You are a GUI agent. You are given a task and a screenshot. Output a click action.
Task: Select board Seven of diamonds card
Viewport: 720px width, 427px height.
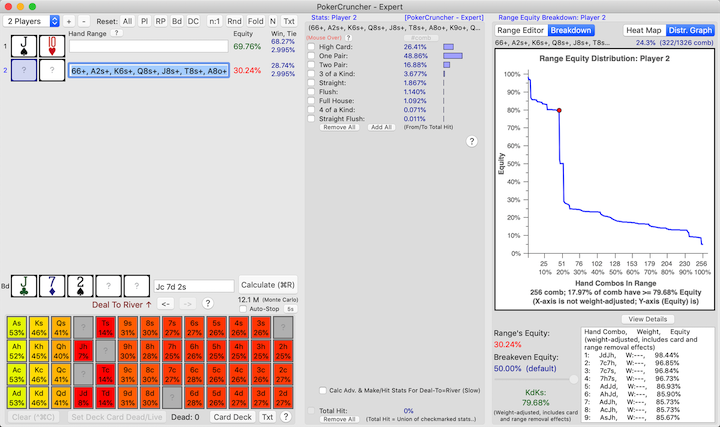click(52, 286)
